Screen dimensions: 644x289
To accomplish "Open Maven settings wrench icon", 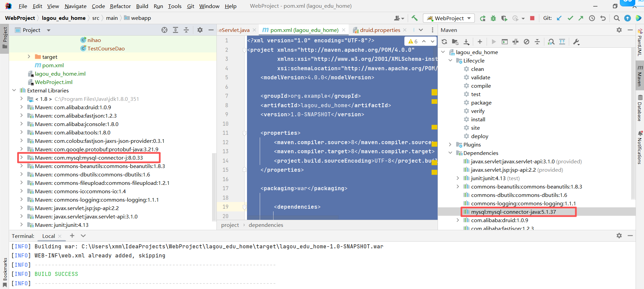I will 576,42.
